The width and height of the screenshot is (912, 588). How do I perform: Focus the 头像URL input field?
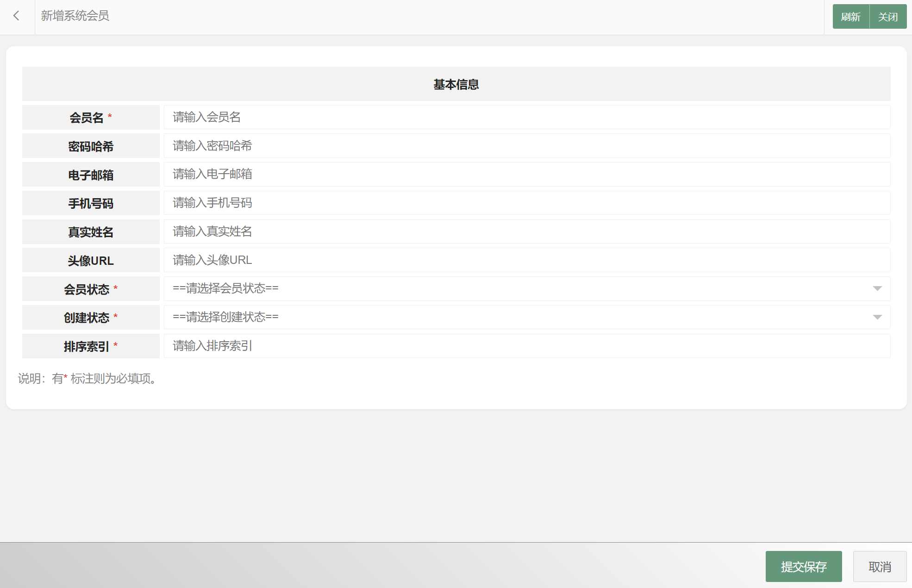coord(526,260)
